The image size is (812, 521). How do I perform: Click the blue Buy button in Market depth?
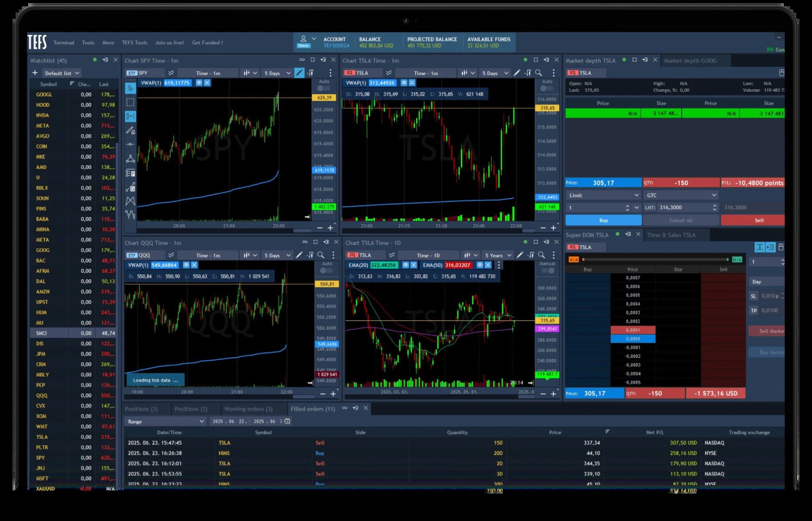[604, 220]
